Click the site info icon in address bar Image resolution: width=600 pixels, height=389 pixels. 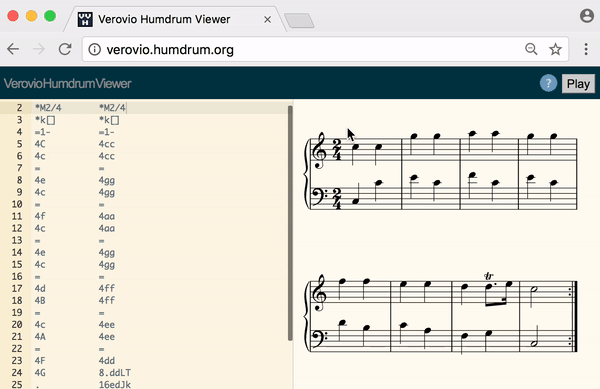95,49
